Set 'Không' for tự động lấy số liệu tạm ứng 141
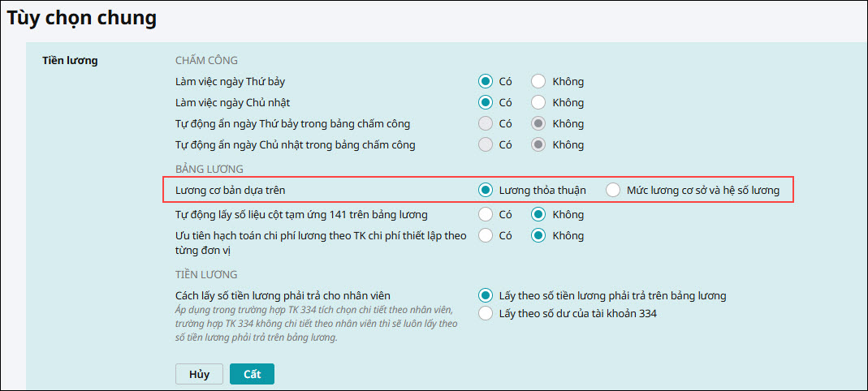868x391 pixels. 538,214
